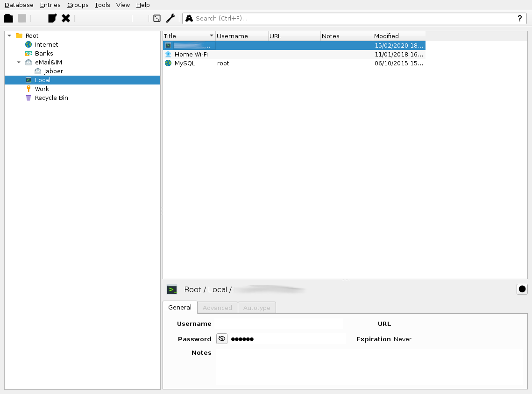Switch to the Autotype tab

pos(257,308)
